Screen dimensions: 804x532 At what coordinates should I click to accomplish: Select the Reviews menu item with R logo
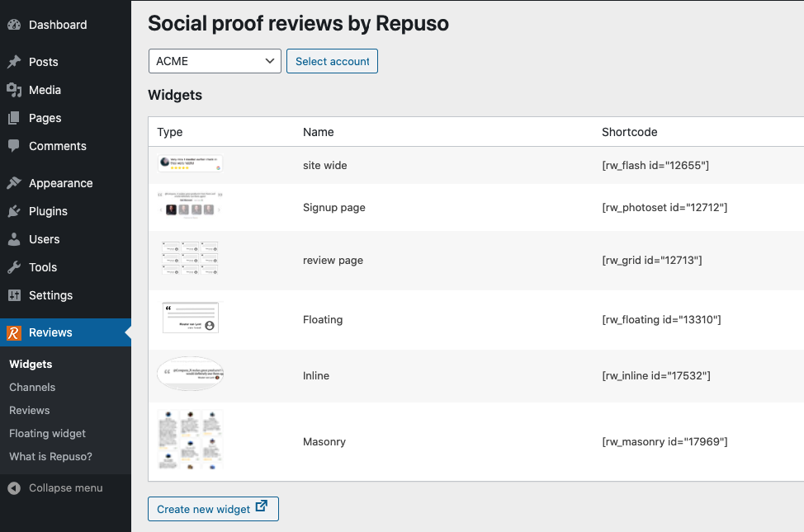pos(66,332)
